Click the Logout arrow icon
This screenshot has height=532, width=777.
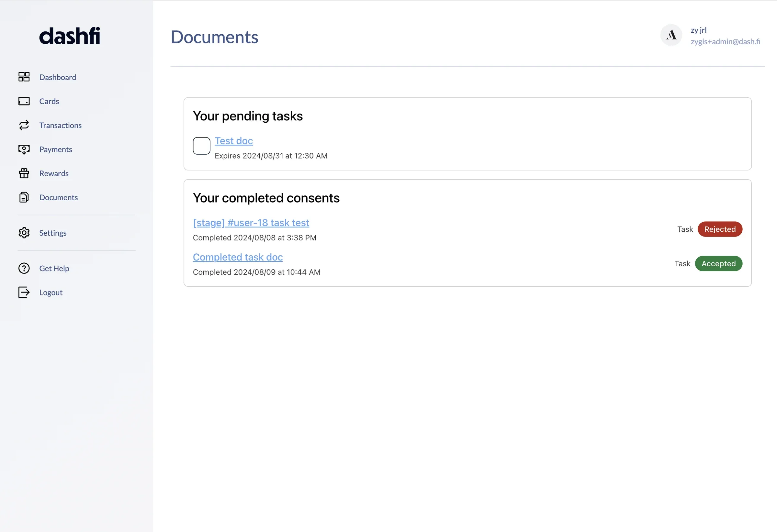click(x=24, y=293)
